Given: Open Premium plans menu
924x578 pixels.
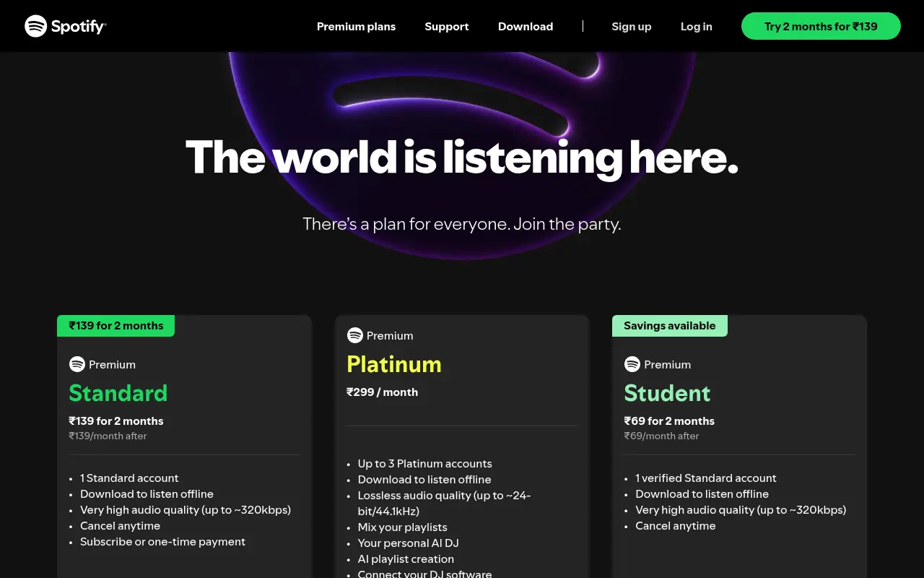Looking at the screenshot, I should pos(356,26).
